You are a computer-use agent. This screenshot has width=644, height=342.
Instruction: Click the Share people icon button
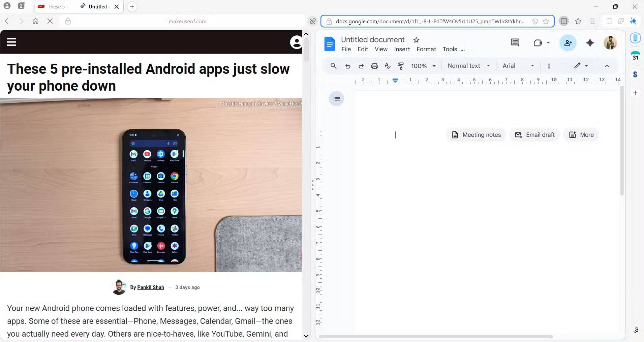(x=568, y=43)
